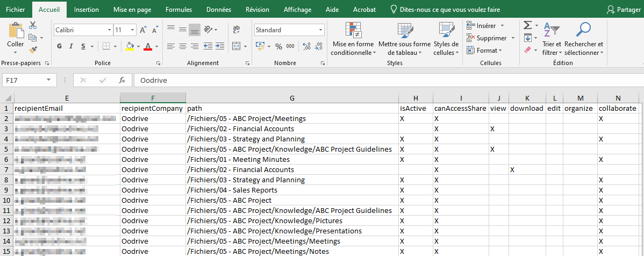
Task: Open Trier et filtrer dropdown
Action: 552,39
